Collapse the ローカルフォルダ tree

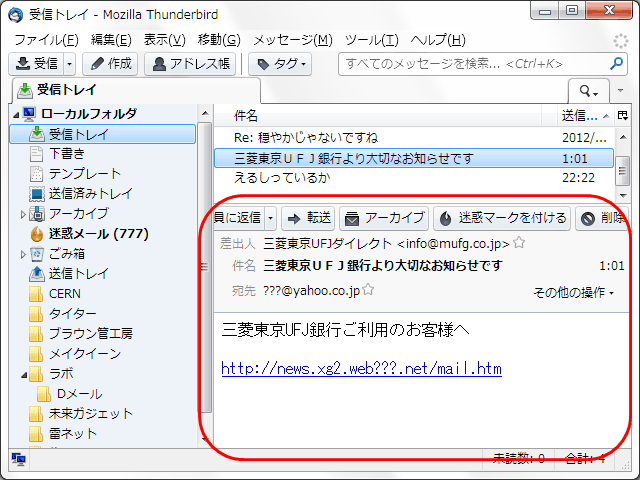[x=16, y=114]
